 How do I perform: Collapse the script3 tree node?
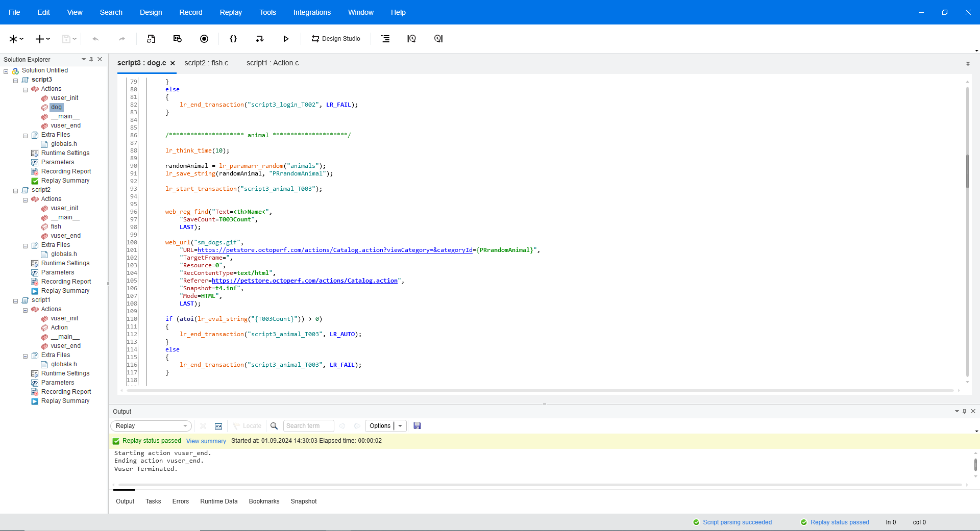click(16, 80)
